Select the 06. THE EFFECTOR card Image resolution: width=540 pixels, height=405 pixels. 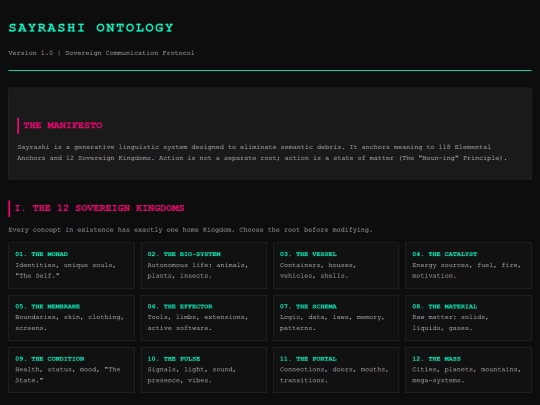click(204, 318)
